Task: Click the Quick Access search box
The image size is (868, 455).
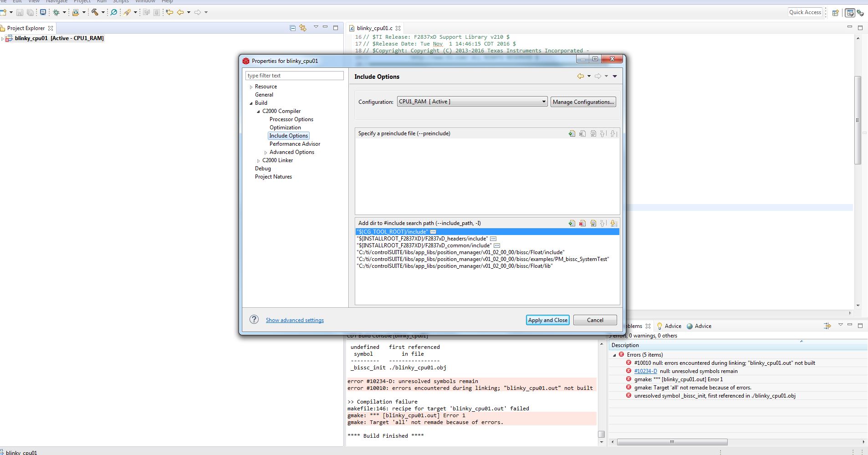Action: 805,12
